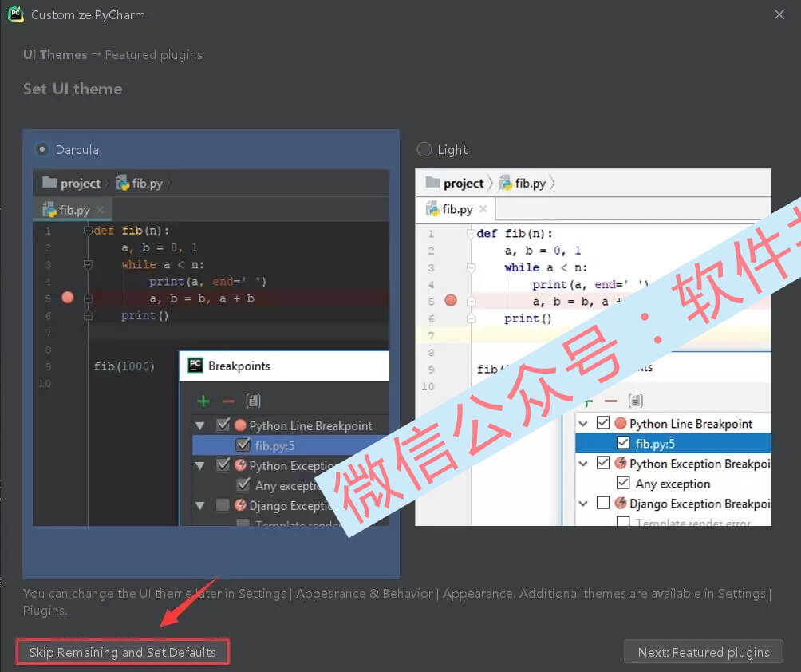
Task: Click red minus remove icon in Darcula Breakpoints
Action: pyautogui.click(x=228, y=401)
